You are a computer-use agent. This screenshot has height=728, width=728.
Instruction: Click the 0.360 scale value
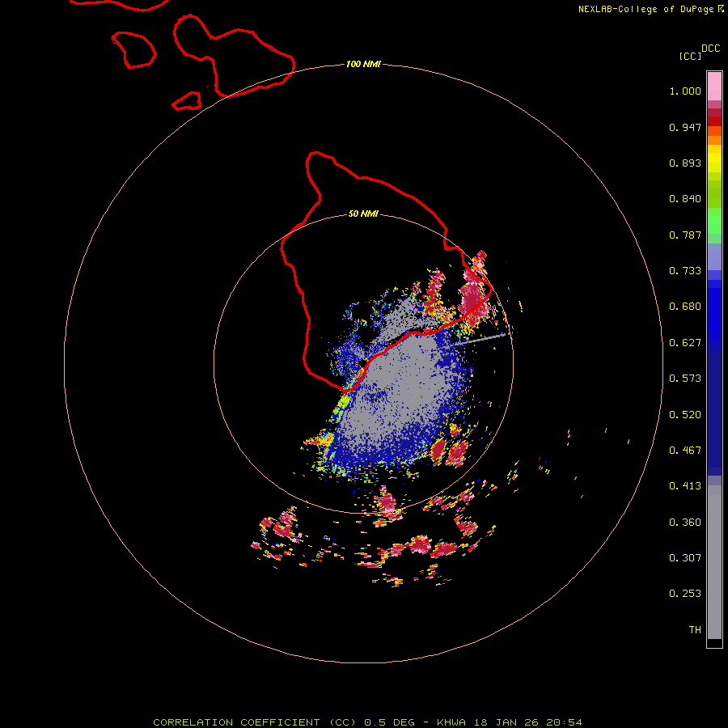coord(685,523)
